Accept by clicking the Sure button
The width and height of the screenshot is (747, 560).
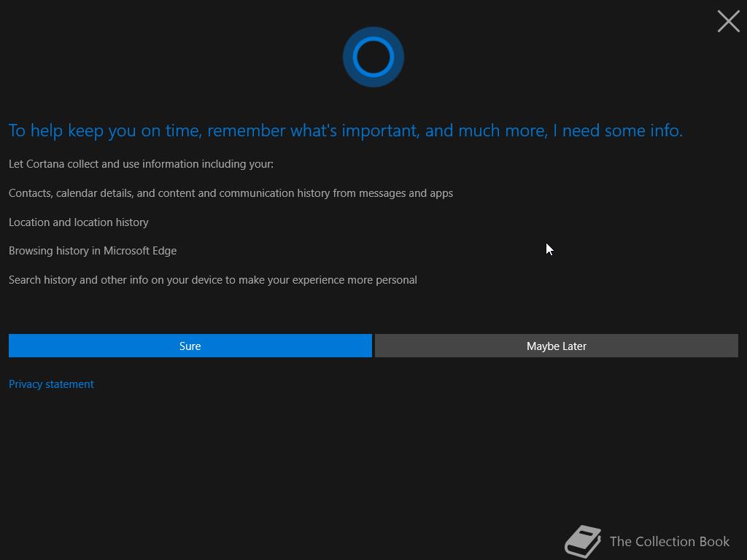(x=190, y=346)
